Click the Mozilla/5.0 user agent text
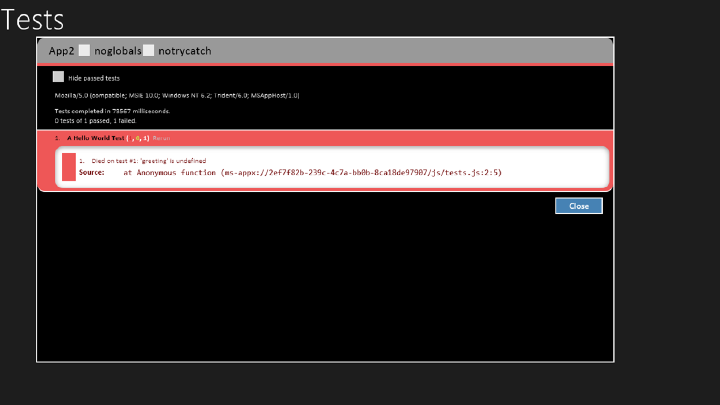The height and width of the screenshot is (405, 720). click(177, 96)
